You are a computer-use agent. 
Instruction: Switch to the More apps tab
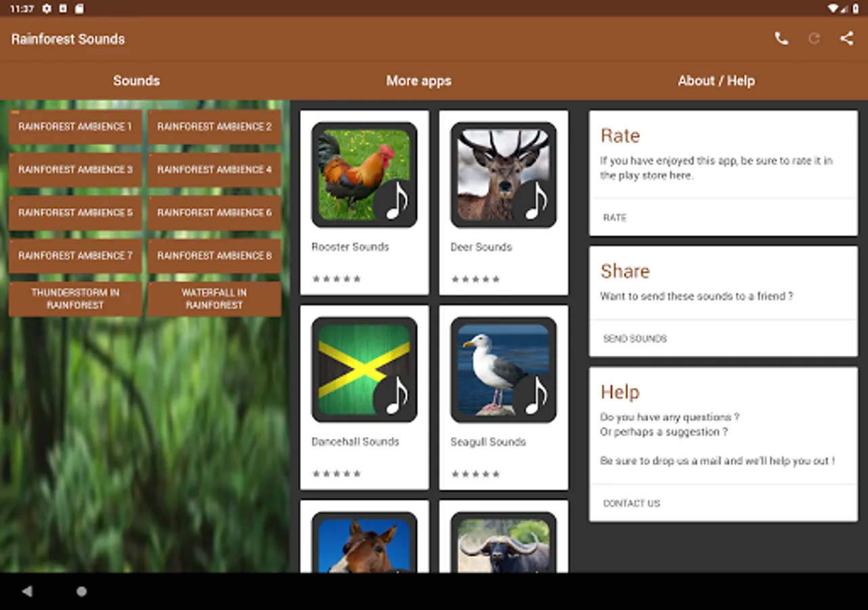point(418,81)
